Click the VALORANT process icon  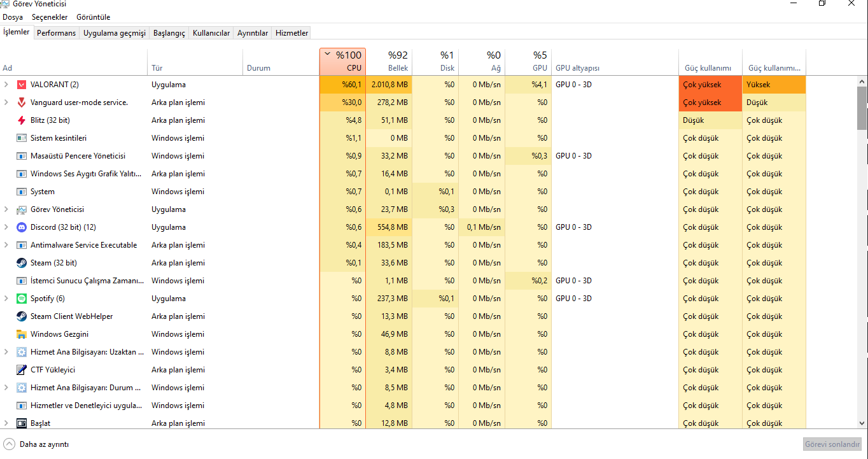point(22,85)
